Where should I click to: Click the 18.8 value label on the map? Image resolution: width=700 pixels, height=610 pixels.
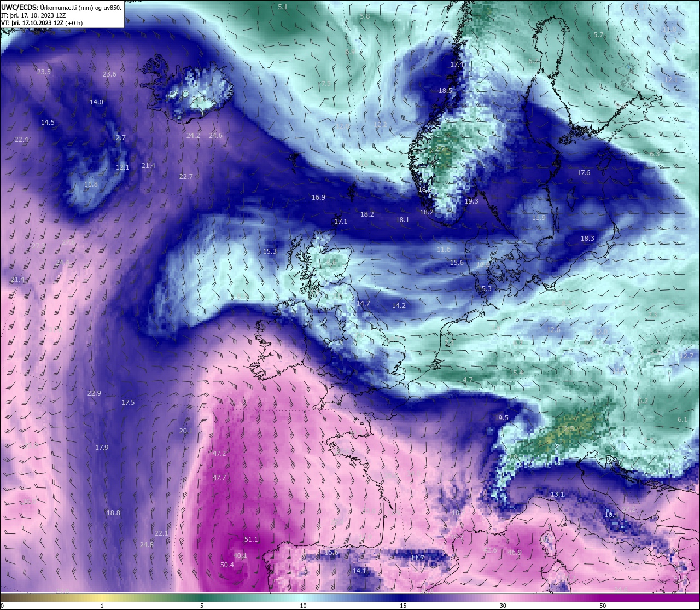[x=113, y=513]
